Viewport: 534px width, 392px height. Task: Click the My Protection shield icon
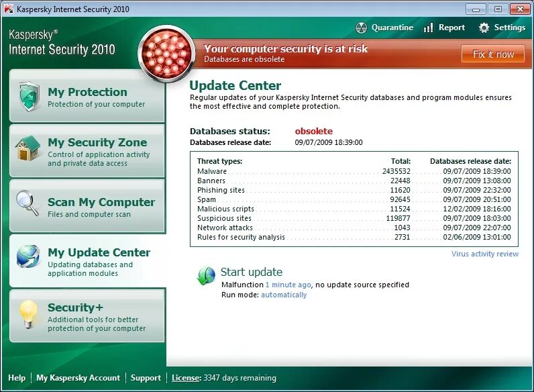(30, 97)
